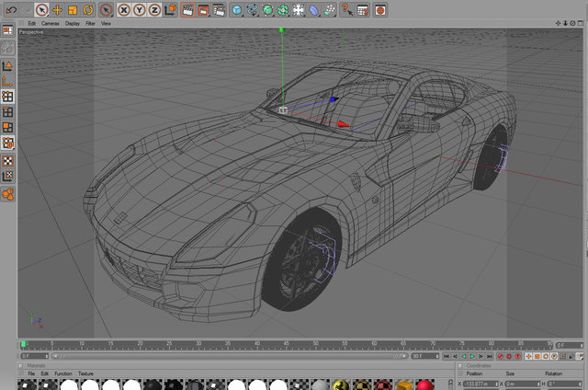Screen dimensions: 588x390
Task: Toggle X axis lock
Action: point(124,10)
